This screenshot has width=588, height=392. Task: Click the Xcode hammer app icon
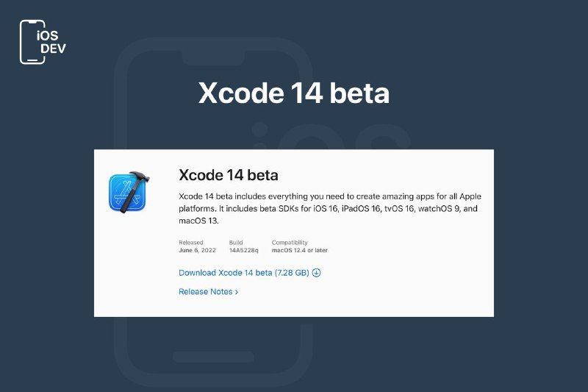point(129,192)
